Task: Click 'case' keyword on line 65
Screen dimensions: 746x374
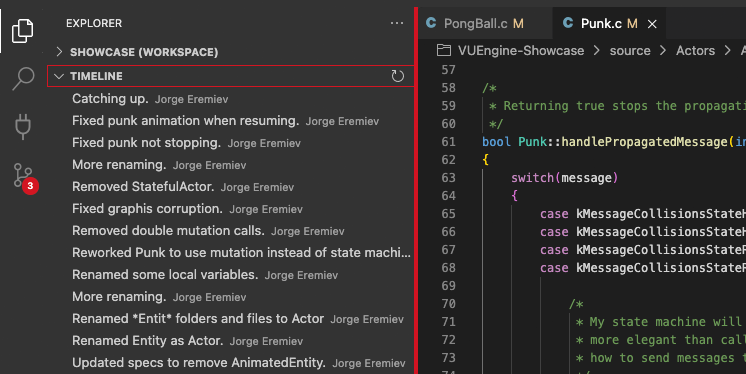Action: click(554, 214)
